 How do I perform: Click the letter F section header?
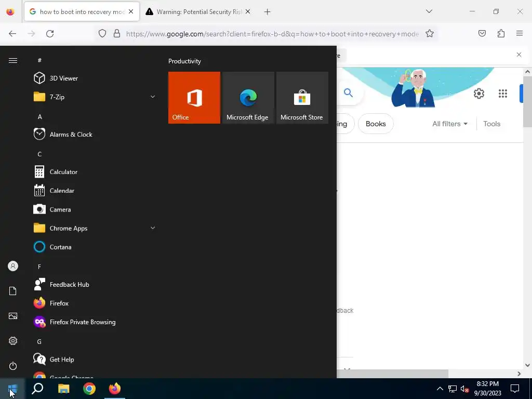(39, 267)
